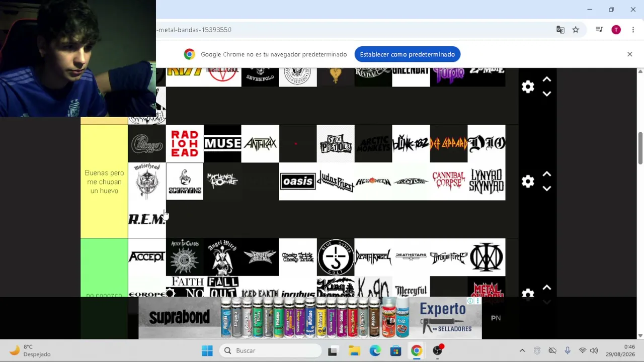The height and width of the screenshot is (362, 644).
Task: Move the yellow tier row up
Action: (x=547, y=174)
